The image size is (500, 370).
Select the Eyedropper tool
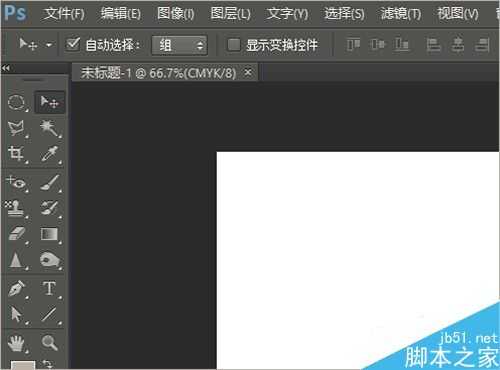pyautogui.click(x=50, y=154)
